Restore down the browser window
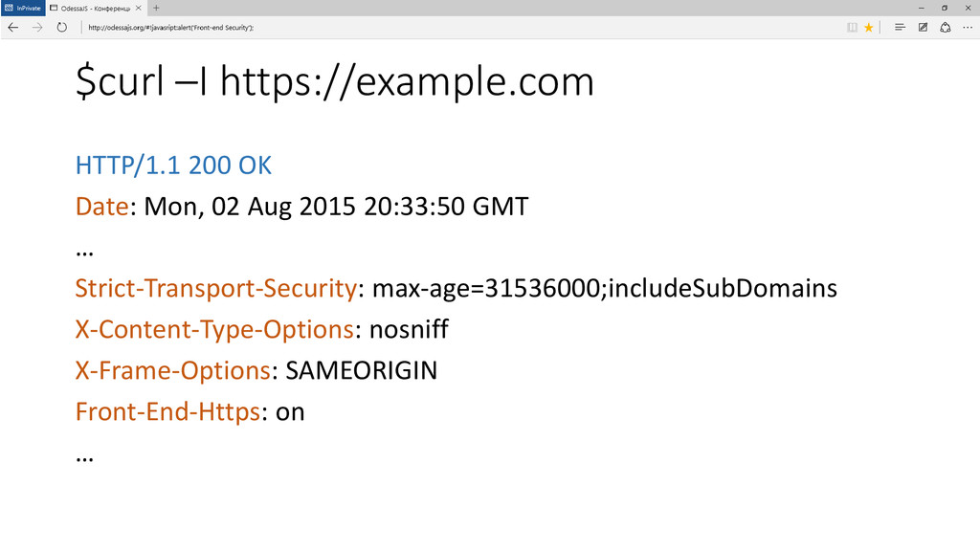Viewport: 980px width, 551px height. [x=945, y=8]
